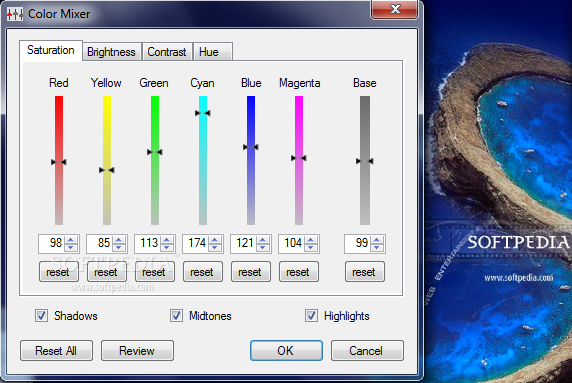Click the Yellow slider handle
Screen dimensions: 572x383
pos(107,170)
